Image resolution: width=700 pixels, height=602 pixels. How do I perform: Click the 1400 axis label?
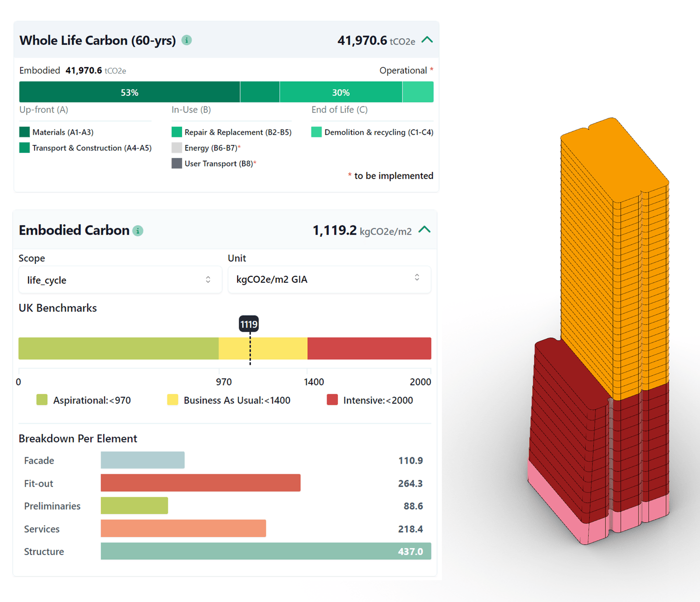(x=314, y=382)
